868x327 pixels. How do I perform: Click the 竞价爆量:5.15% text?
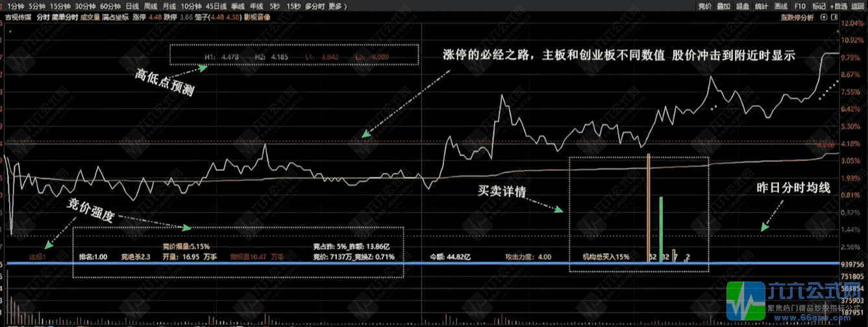(186, 246)
